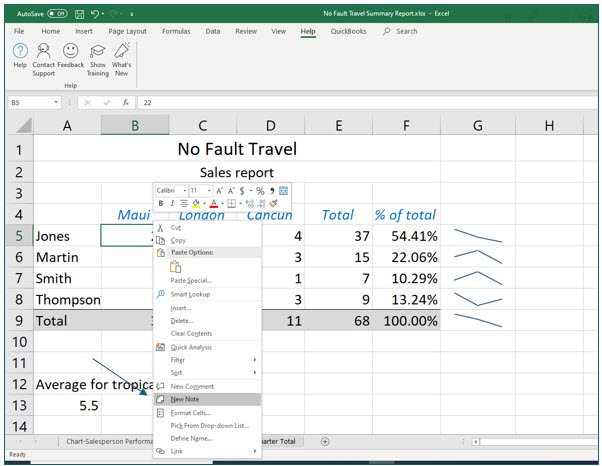Open the Font Color dropdown arrow

pyautogui.click(x=223, y=203)
